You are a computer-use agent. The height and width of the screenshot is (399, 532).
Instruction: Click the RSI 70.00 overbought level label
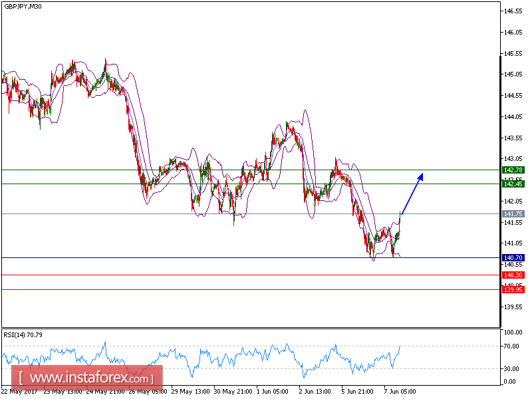coord(511,346)
